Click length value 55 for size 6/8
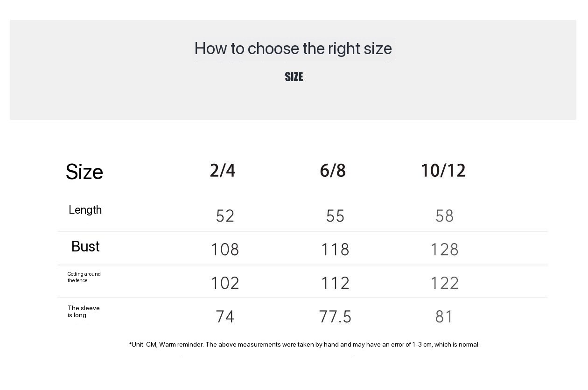 [335, 216]
